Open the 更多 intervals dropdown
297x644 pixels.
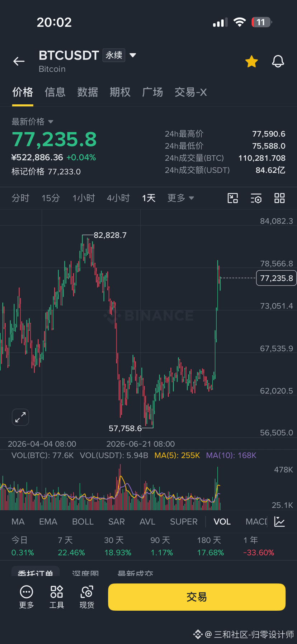point(180,198)
